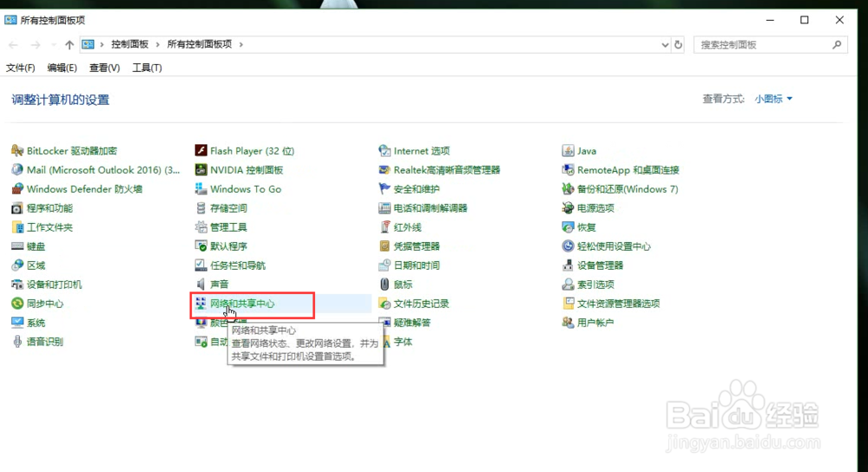Screen dimensions: 868x472
Task: Expand the chevron after 所有控制面板项 breadcrumb
Action: click(x=240, y=44)
